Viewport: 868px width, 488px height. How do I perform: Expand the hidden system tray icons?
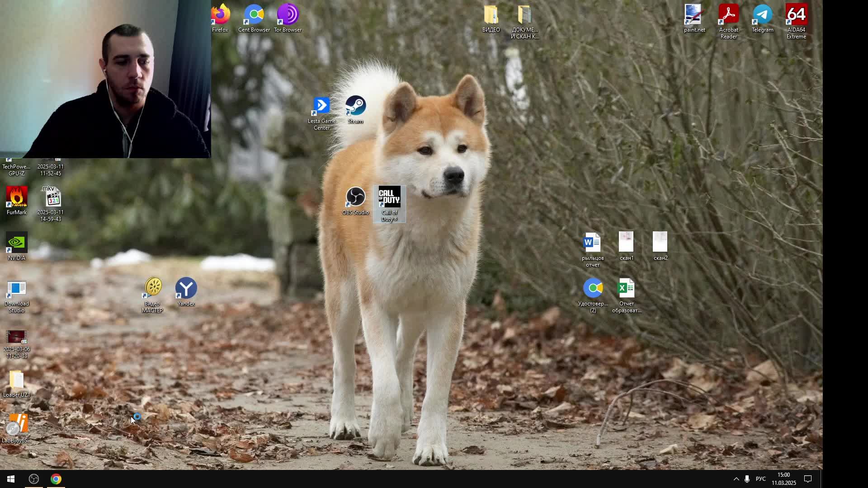click(736, 479)
